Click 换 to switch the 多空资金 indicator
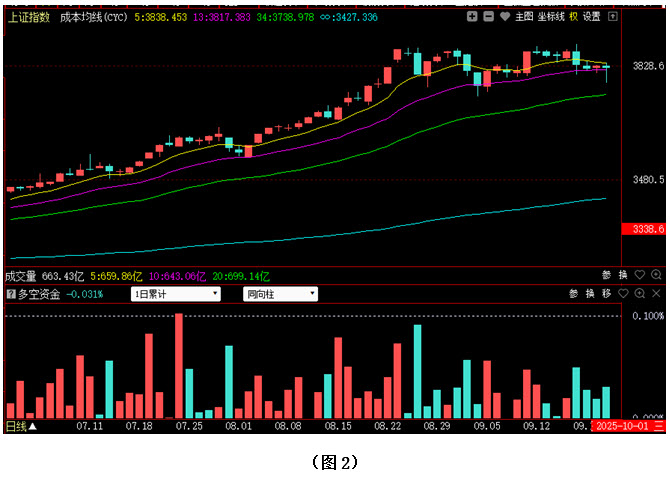 click(590, 293)
